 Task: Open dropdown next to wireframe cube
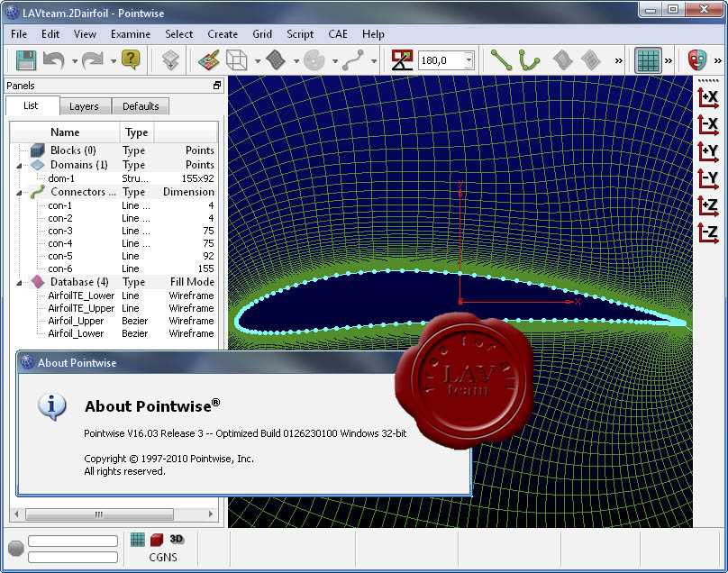click(x=257, y=61)
